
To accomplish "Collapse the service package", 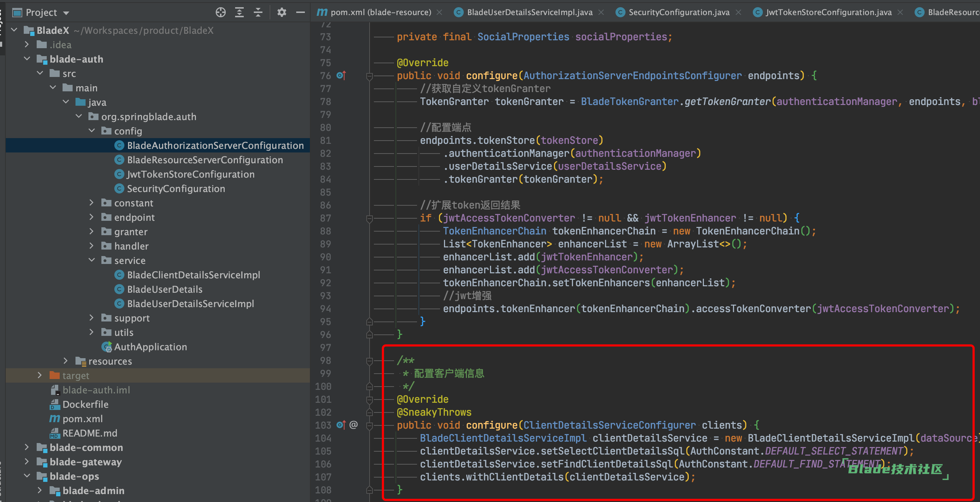I will [92, 260].
